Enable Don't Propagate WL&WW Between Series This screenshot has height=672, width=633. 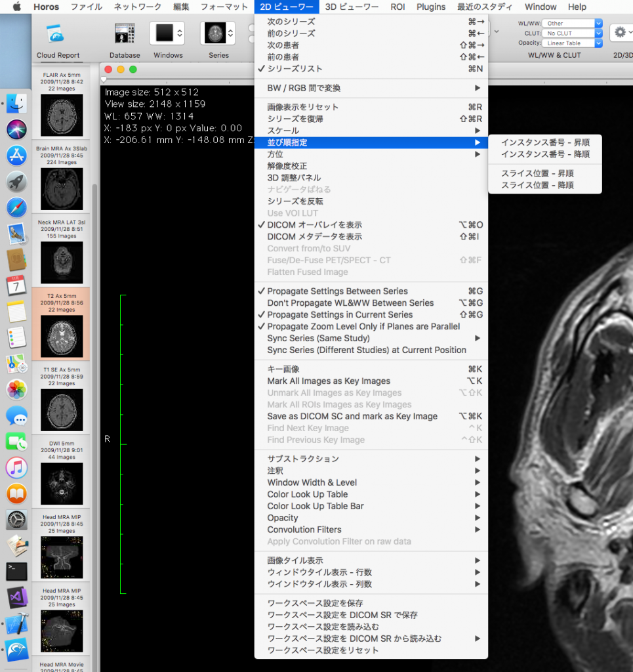click(371, 303)
